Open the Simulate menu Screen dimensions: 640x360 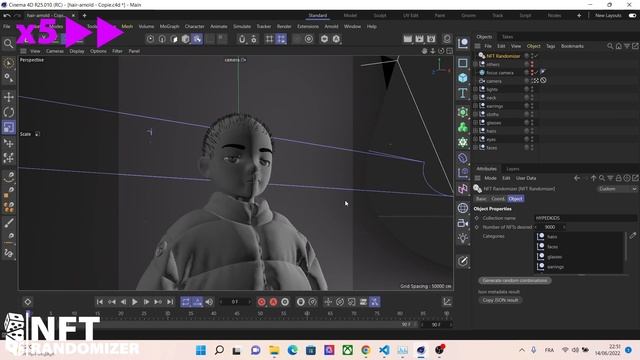[242, 27]
